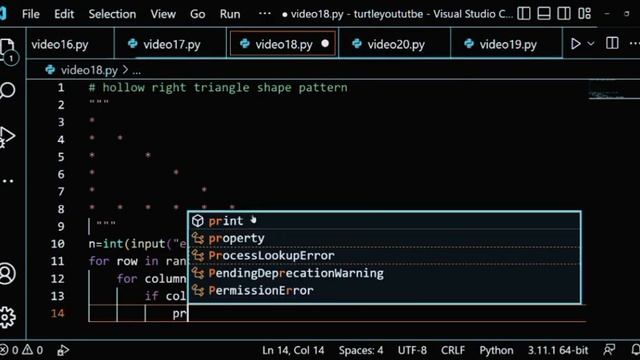
Task: Place cursor in hollow right triangle comment
Action: (x=218, y=87)
